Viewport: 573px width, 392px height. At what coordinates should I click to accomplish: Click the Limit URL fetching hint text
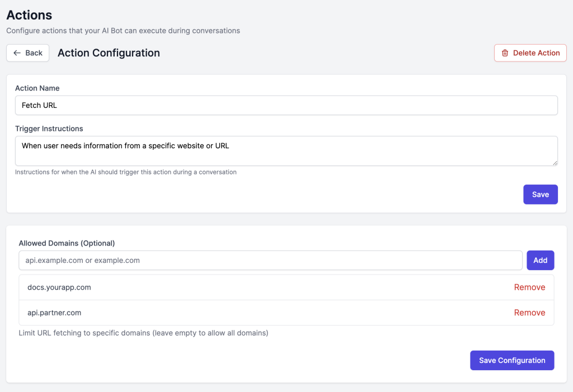[x=143, y=333]
